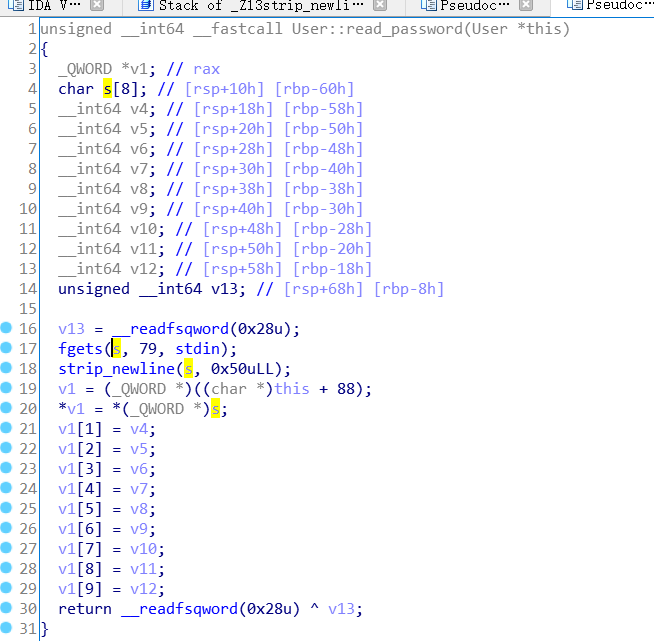Click the highlighted s argument in strip_newline
Image resolution: width=654 pixels, height=641 pixels.
click(x=189, y=369)
